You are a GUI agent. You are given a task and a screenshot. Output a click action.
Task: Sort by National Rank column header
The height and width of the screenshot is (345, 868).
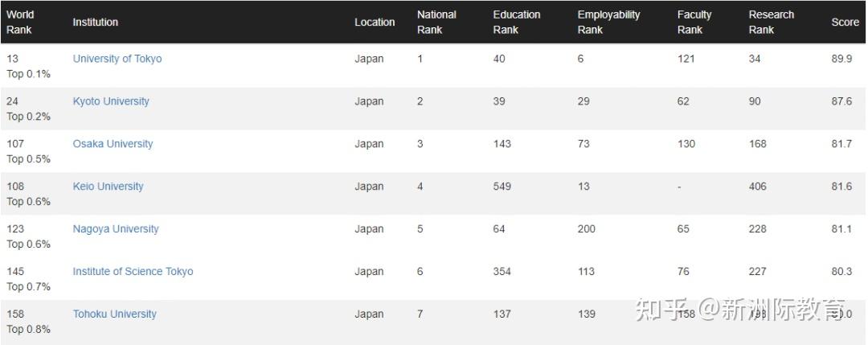(x=436, y=23)
